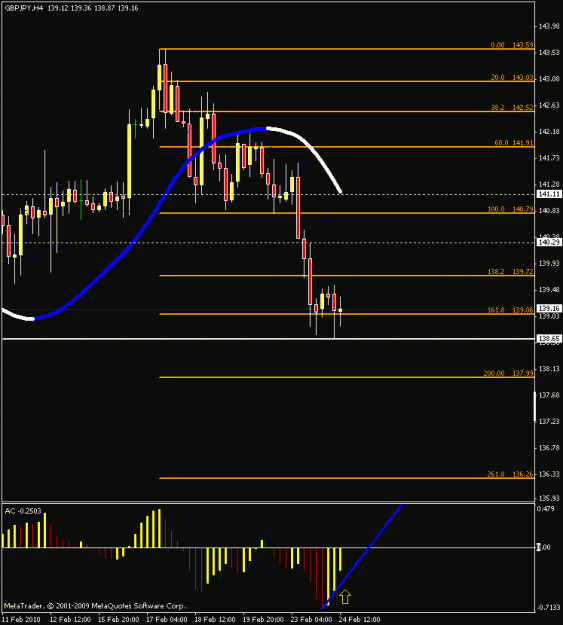Click the 136.78 price scale value
This screenshot has width=563, height=625.
[x=549, y=448]
